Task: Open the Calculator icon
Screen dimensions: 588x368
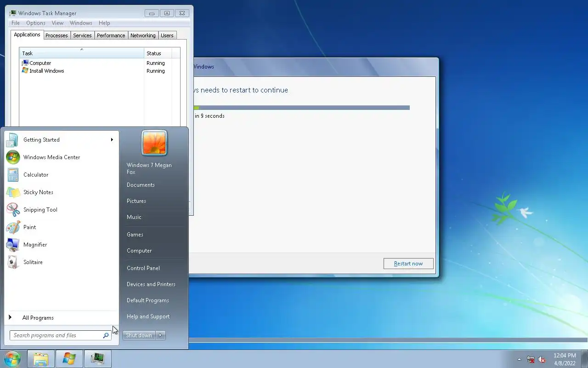Action: (x=13, y=175)
